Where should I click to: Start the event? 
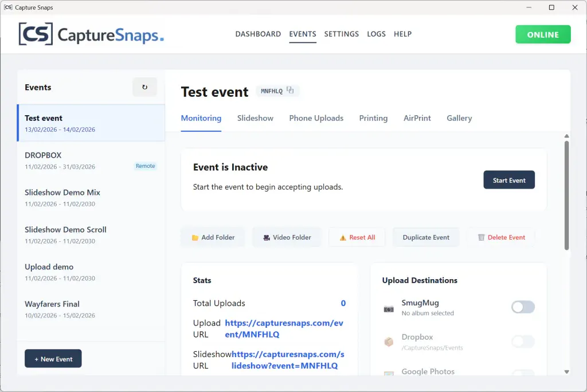pos(509,180)
